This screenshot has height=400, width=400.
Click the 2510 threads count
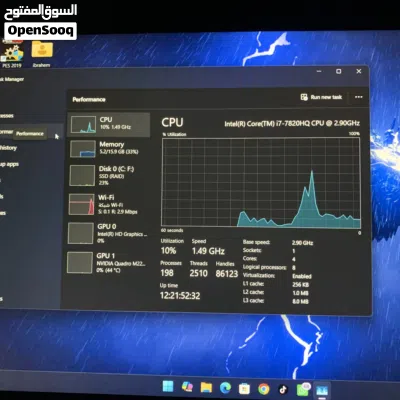point(199,273)
